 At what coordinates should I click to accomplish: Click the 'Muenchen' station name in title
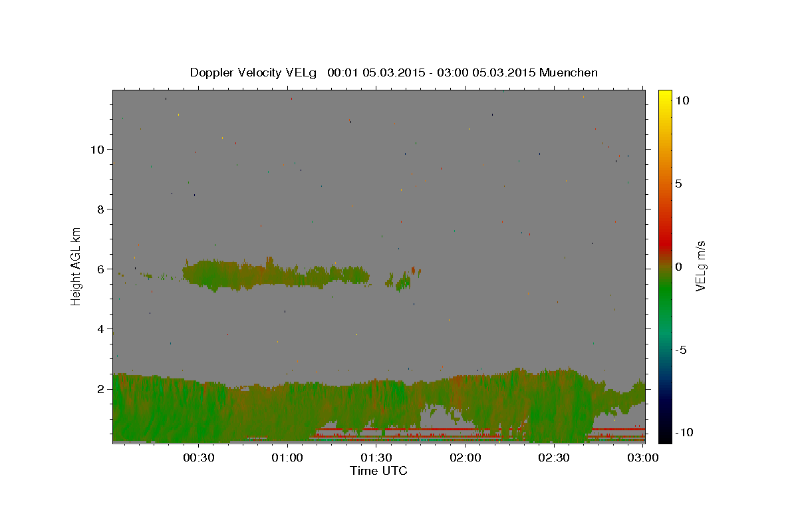[569, 72]
